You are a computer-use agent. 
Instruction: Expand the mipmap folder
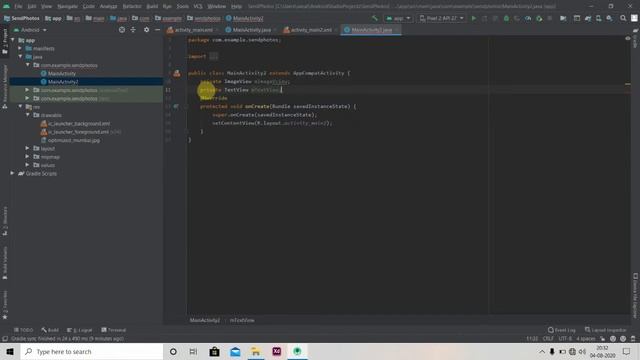point(27,157)
